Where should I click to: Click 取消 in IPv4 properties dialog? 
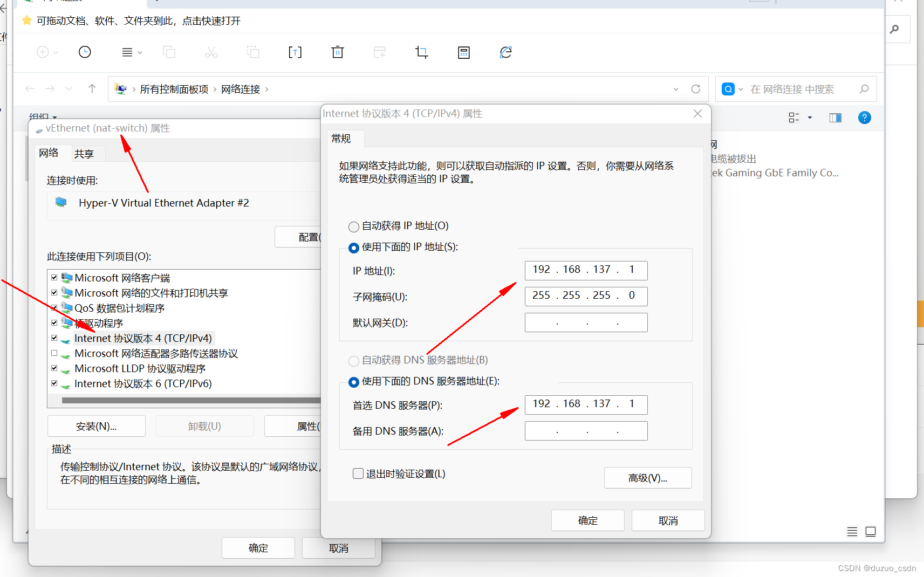(x=668, y=520)
